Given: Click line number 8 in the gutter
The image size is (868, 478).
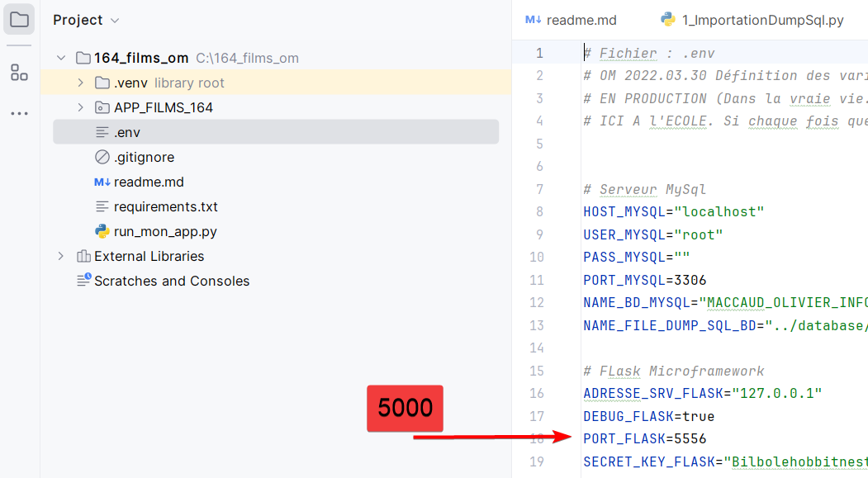Looking at the screenshot, I should 538,211.
